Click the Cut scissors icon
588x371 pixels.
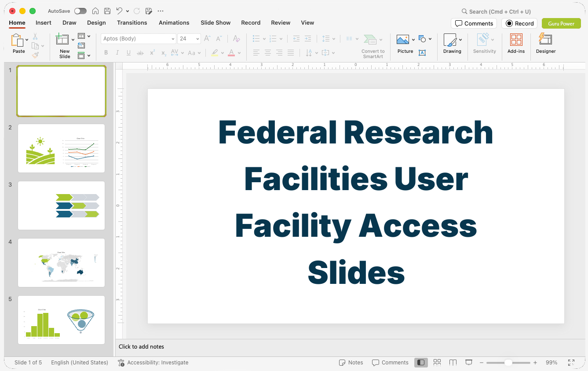tap(35, 37)
